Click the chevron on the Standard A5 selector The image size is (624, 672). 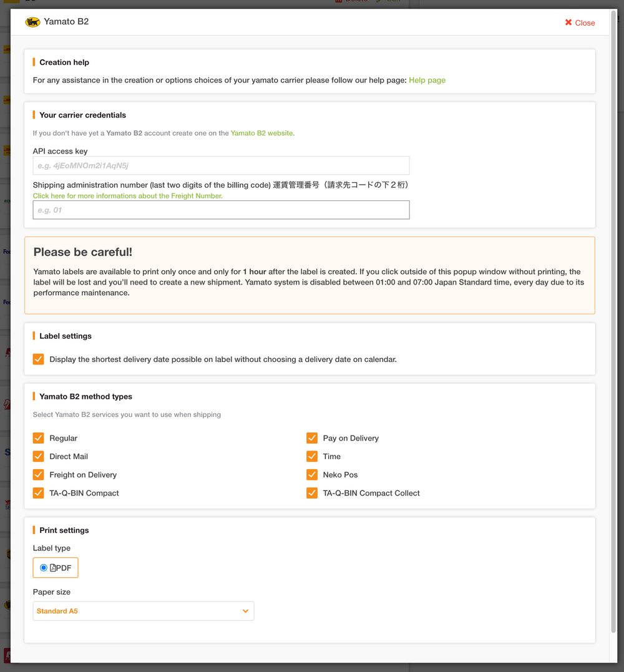[245, 611]
